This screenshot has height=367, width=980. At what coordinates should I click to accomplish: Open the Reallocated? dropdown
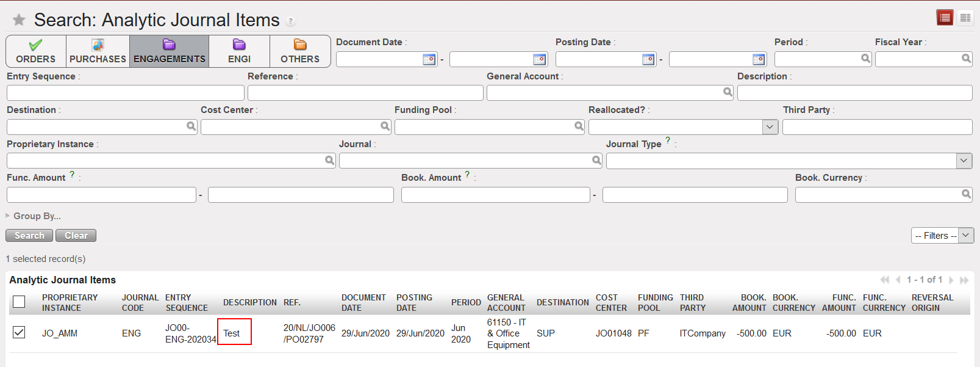point(770,127)
